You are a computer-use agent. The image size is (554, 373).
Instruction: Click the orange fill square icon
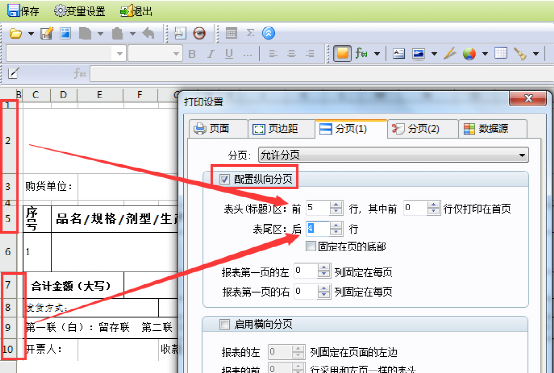342,54
